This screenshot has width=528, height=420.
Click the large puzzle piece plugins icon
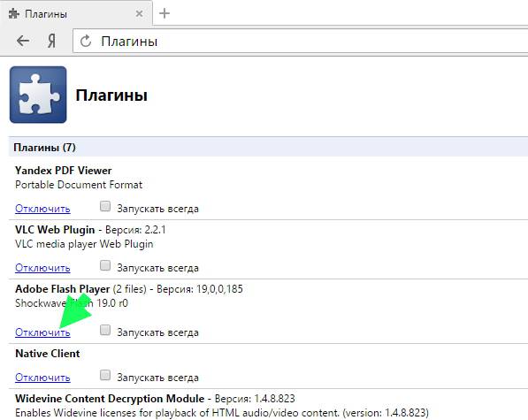[38, 95]
